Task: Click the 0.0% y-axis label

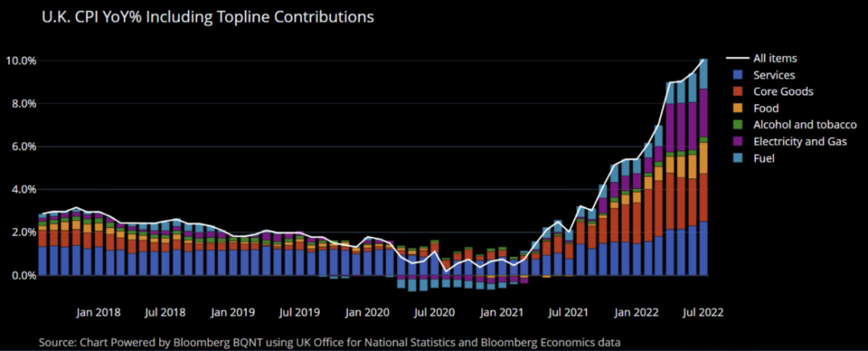Action: (23, 275)
